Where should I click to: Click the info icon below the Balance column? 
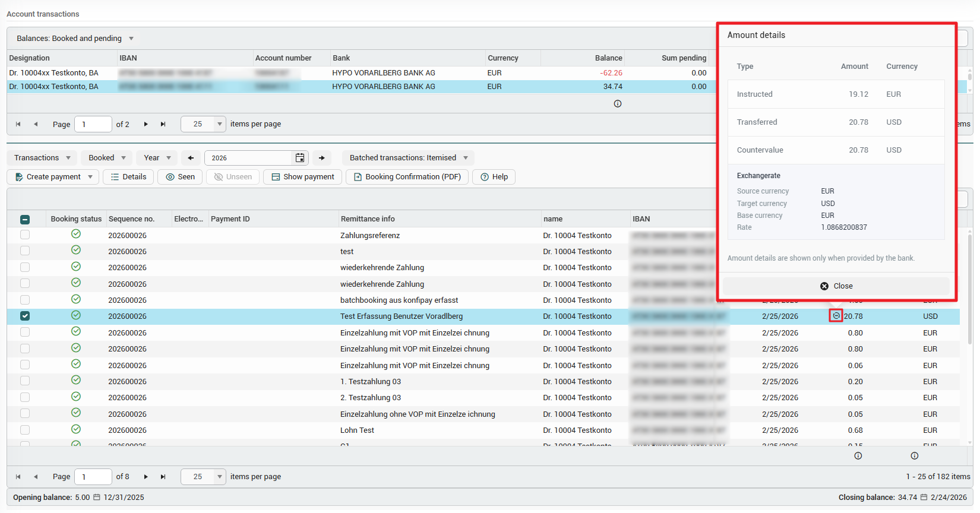pyautogui.click(x=618, y=104)
